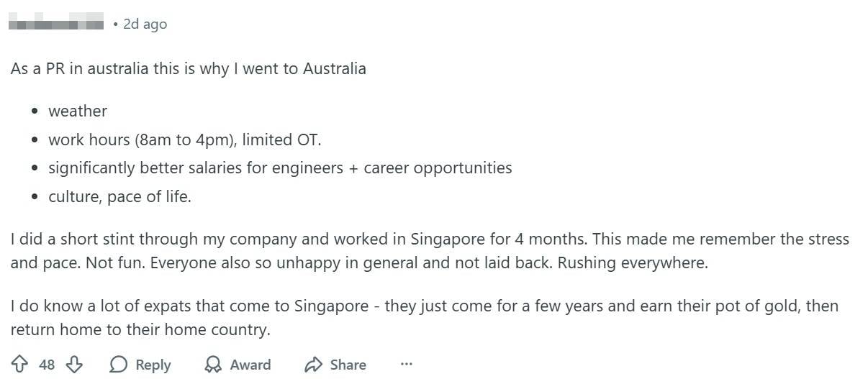This screenshot has height=379, width=868.
Task: Open the blurred commenter username profile
Action: (57, 24)
